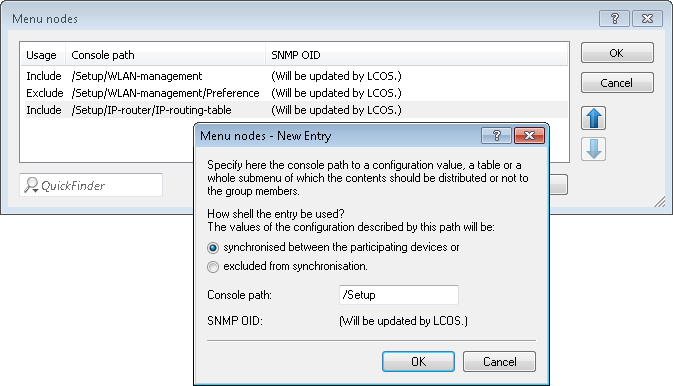
Task: Grab the resize grip of Menu nodes window
Action: click(x=660, y=202)
